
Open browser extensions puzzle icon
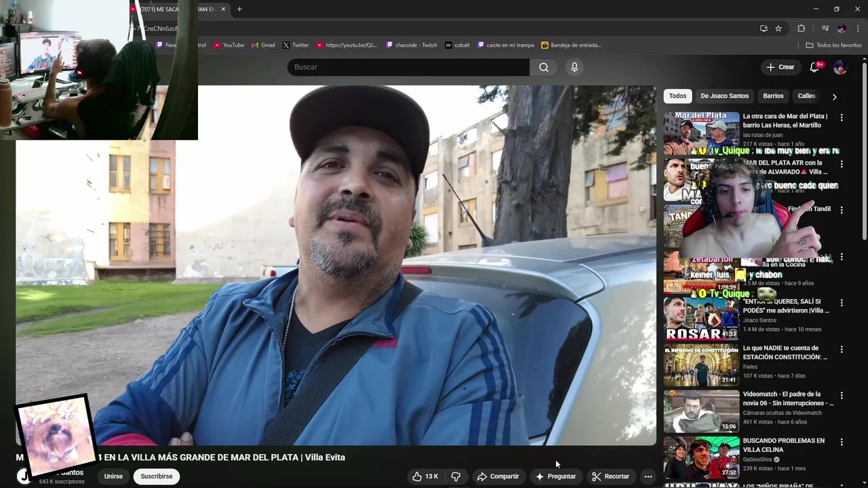coord(802,28)
